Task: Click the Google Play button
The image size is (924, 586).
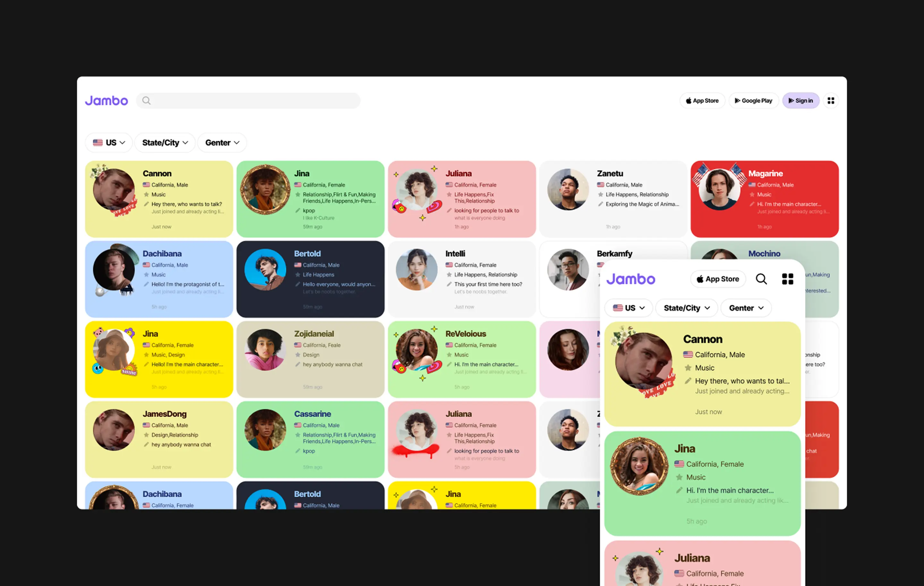Action: click(x=753, y=100)
